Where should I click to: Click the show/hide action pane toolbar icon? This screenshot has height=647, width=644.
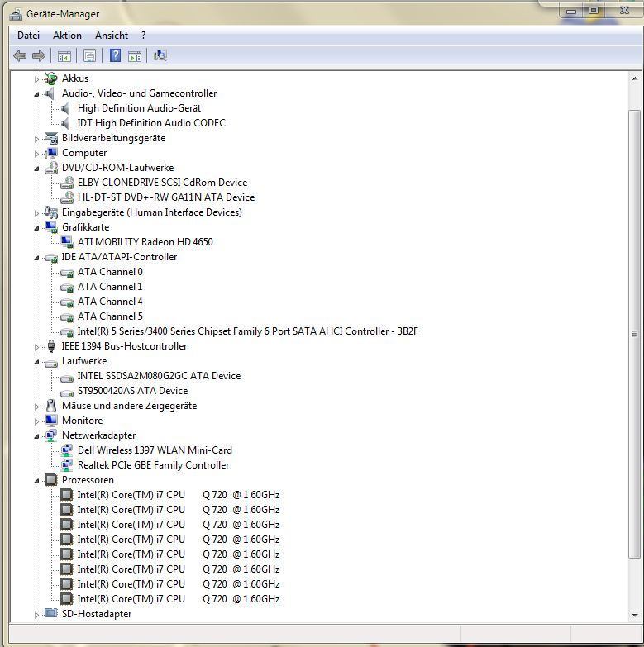pyautogui.click(x=135, y=56)
